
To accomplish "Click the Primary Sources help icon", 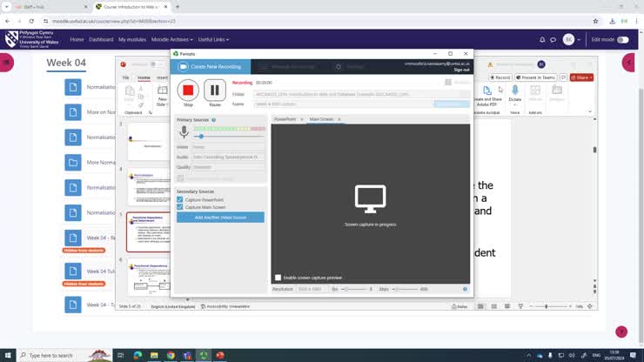I will 213,120.
